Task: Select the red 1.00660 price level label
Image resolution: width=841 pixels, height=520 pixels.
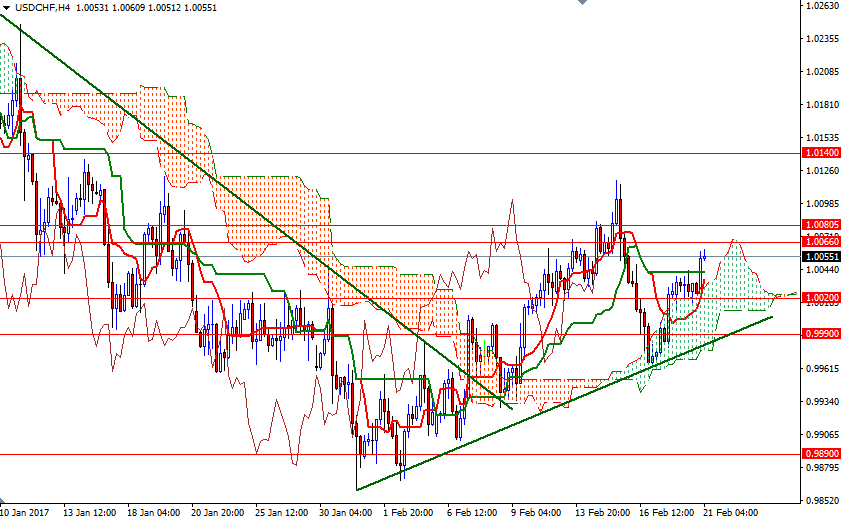Action: pyautogui.click(x=821, y=242)
